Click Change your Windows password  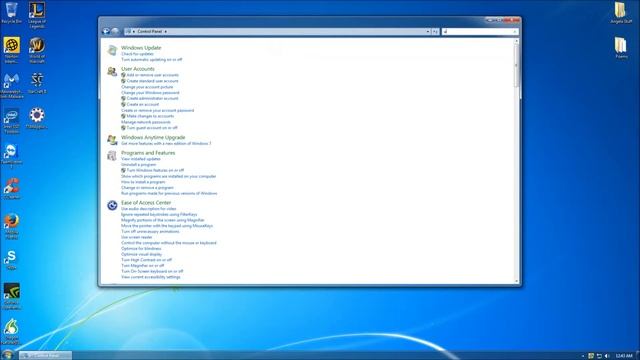tap(150, 93)
